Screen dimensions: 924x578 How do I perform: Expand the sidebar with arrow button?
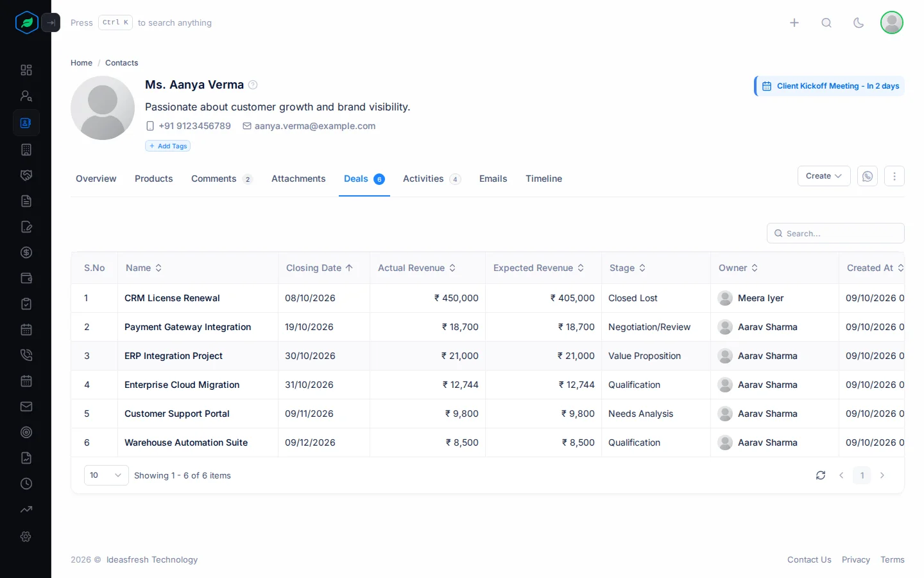[51, 22]
